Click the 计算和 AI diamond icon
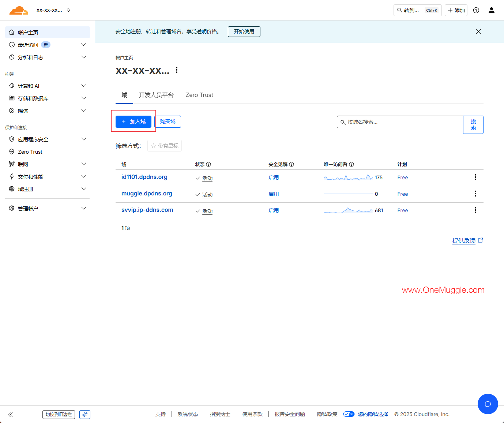This screenshot has height=423, width=504. 12,86
